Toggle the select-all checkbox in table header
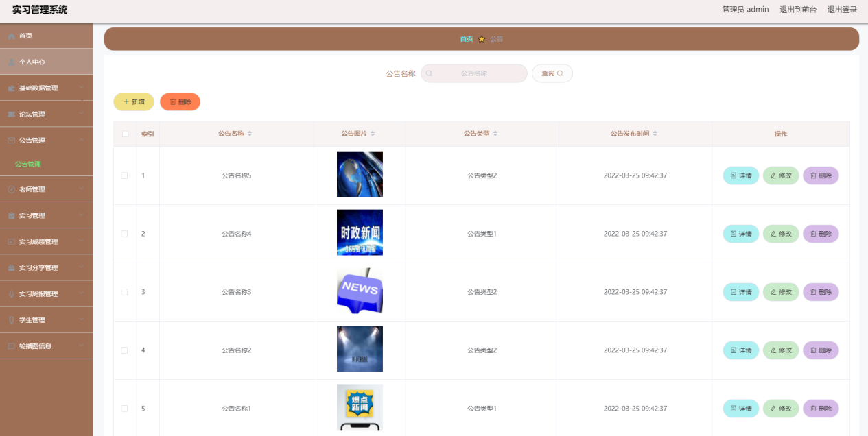Screen dimensions: 868x436 [124, 134]
